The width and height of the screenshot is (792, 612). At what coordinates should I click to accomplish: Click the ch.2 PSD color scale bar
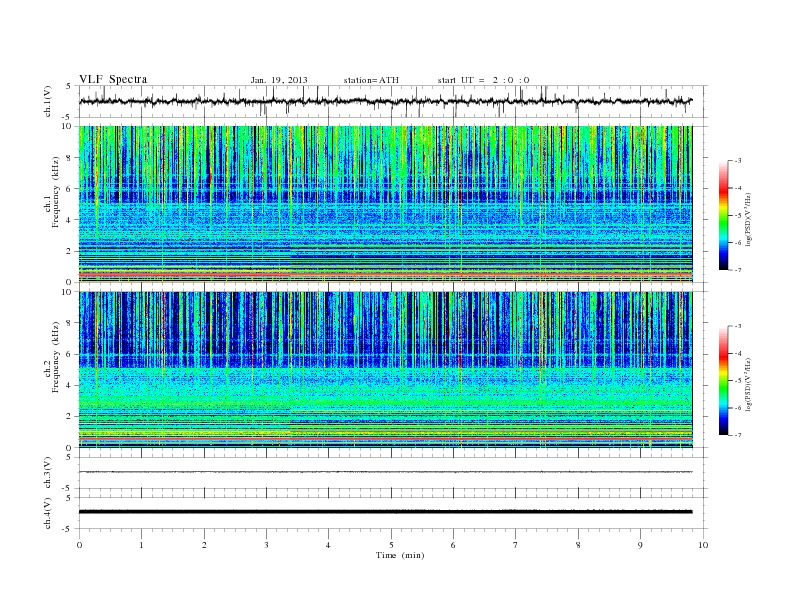723,380
